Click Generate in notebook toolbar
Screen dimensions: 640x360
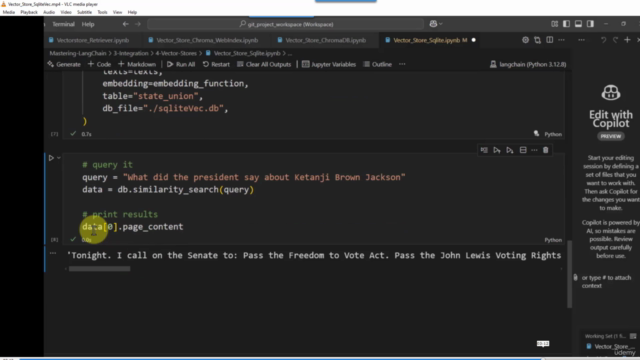(x=64, y=64)
